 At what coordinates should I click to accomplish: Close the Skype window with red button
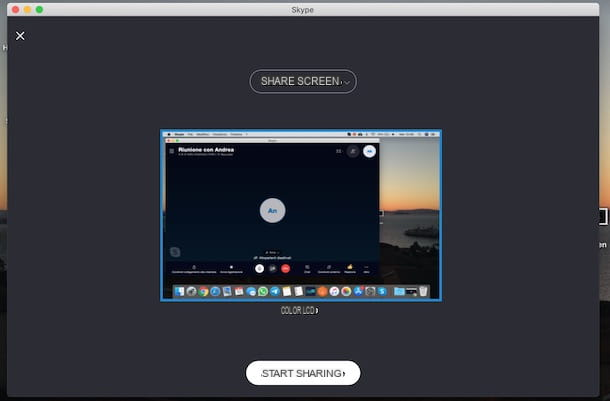(16, 9)
